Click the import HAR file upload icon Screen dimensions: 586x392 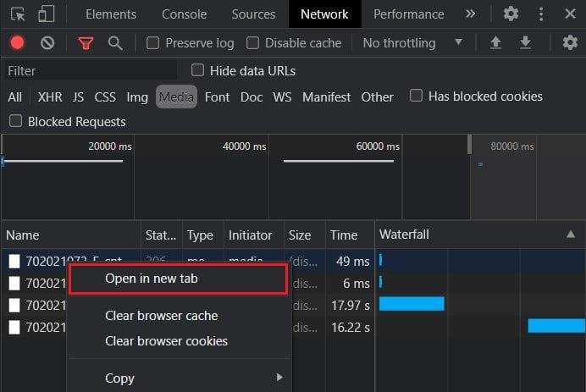tap(496, 43)
